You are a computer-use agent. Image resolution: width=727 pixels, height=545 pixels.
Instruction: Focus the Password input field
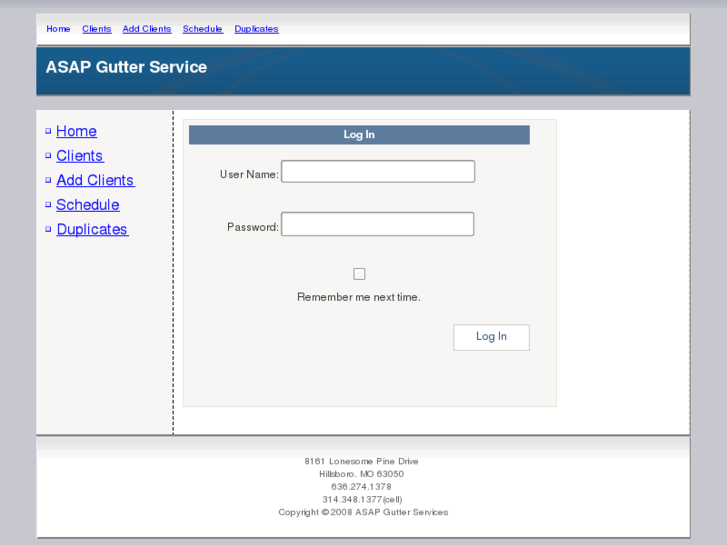pyautogui.click(x=377, y=224)
